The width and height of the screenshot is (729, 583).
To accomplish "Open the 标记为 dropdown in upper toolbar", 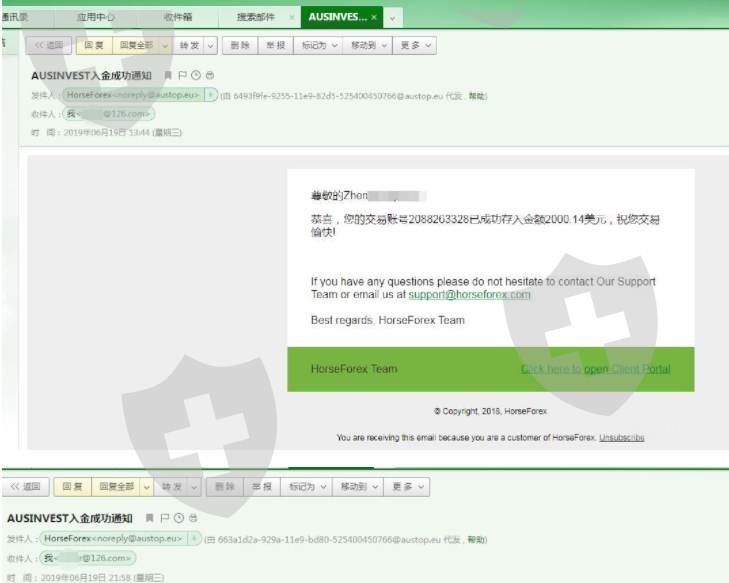I will click(x=318, y=46).
